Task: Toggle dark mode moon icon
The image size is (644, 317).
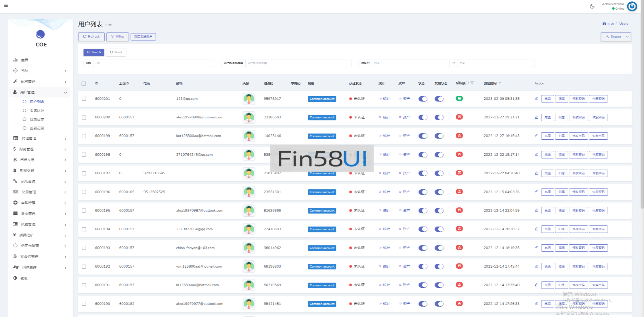Action: (x=592, y=6)
